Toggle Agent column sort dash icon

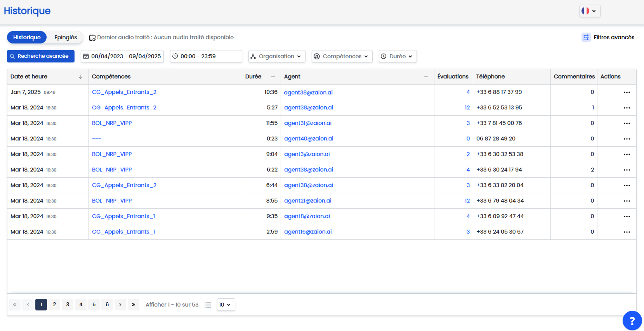point(426,77)
